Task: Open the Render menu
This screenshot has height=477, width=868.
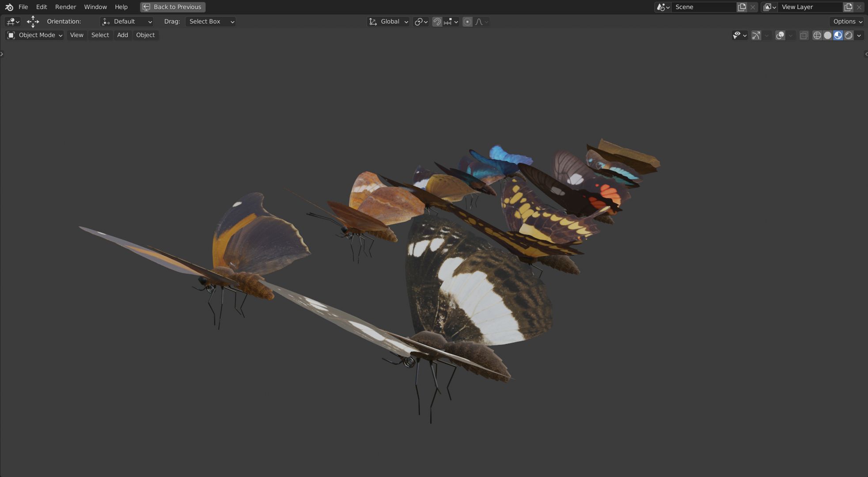Action: pyautogui.click(x=65, y=7)
